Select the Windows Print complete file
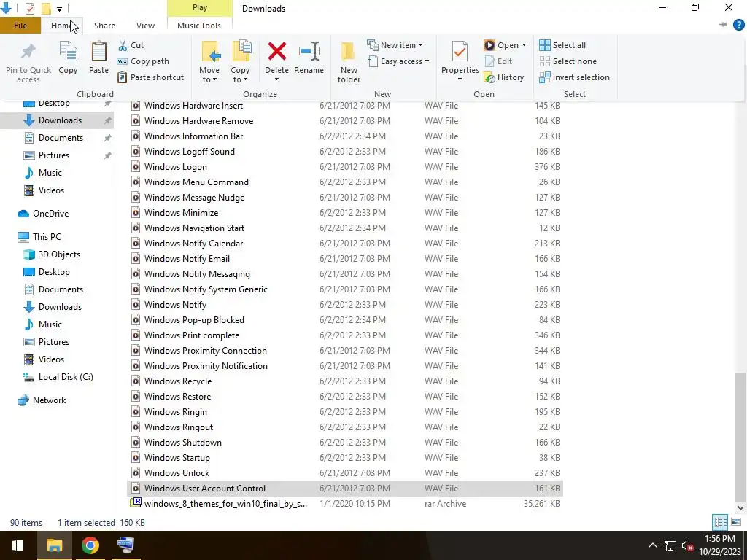This screenshot has height=560, width=747. 346,335
